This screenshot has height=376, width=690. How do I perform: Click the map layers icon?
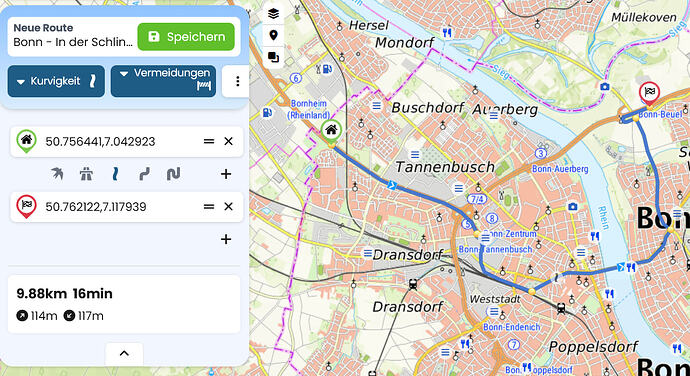[273, 14]
